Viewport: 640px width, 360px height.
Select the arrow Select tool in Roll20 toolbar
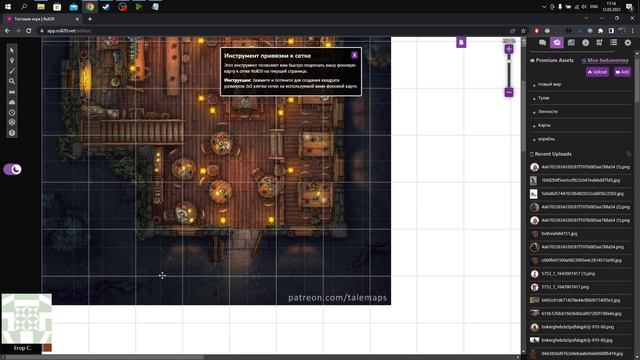(x=12, y=50)
